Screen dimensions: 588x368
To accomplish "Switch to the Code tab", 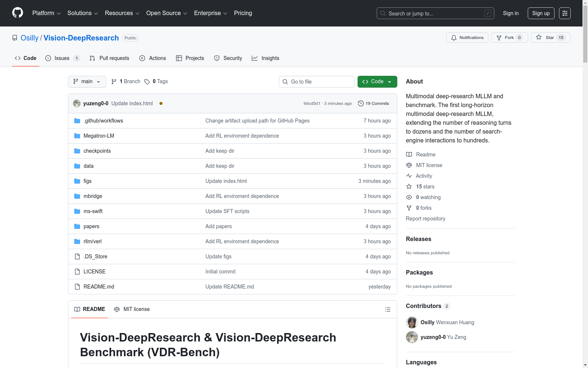I will [26, 58].
